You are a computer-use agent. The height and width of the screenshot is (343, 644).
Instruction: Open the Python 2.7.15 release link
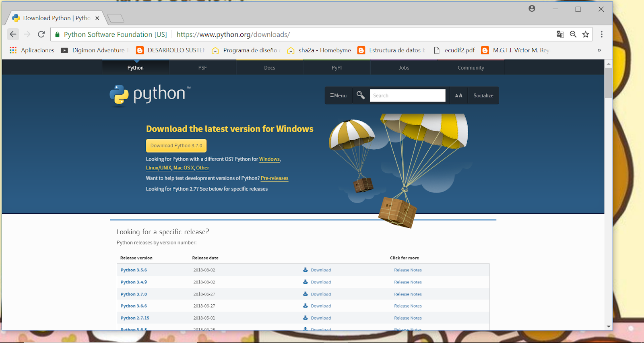click(135, 318)
